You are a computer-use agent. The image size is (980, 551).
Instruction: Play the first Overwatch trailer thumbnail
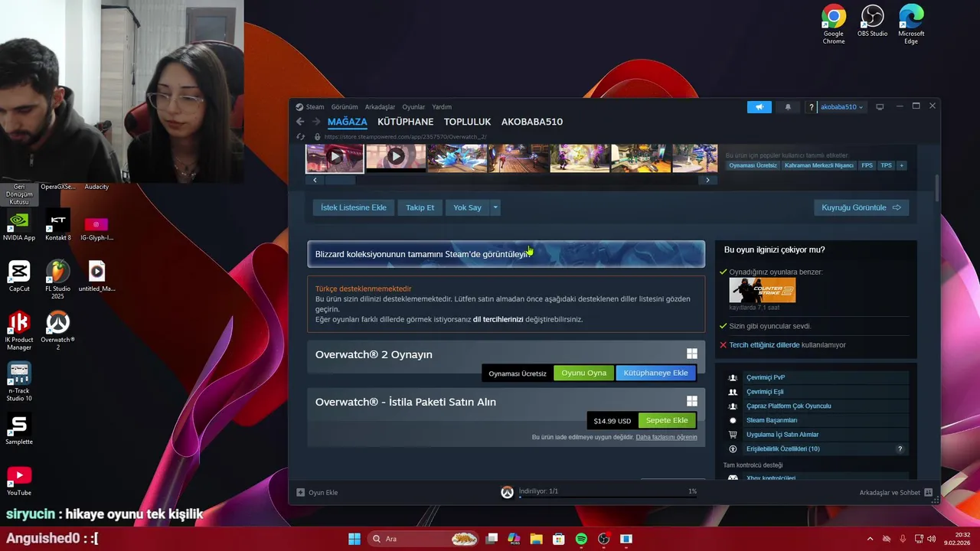click(x=335, y=158)
